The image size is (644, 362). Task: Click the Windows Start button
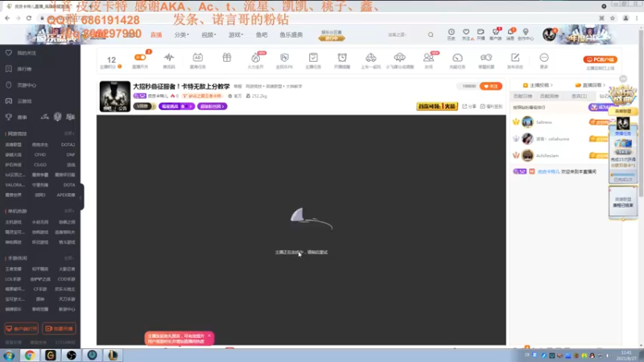[x=9, y=356]
